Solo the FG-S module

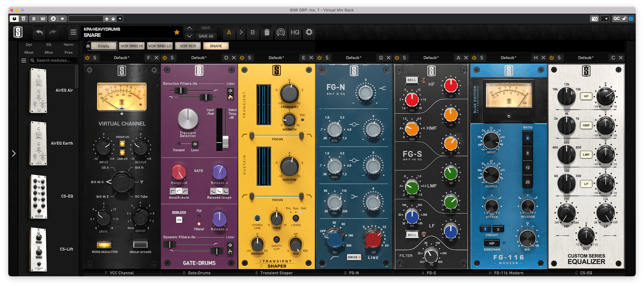pyautogui.click(x=404, y=58)
